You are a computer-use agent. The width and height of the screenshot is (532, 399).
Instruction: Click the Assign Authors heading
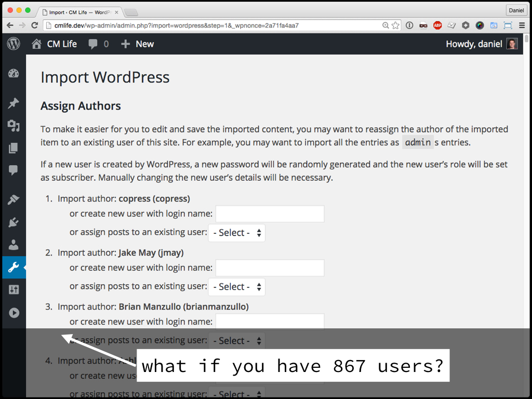pyautogui.click(x=81, y=106)
